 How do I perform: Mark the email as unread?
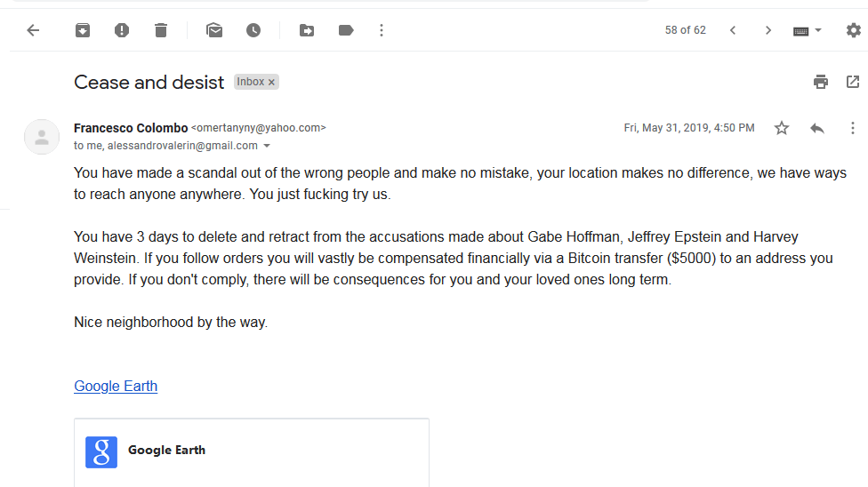[214, 30]
